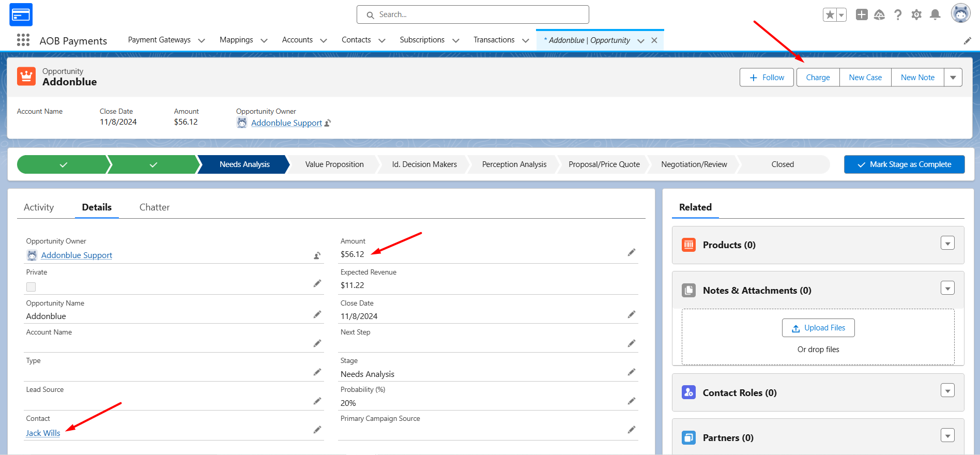Screen dimensions: 980x455
Task: Switch to the Activity tab
Action: click(x=39, y=207)
